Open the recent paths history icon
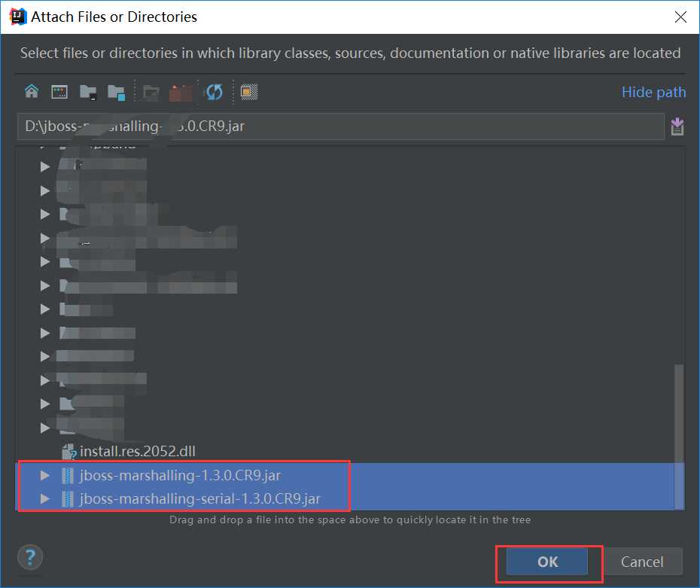 point(677,126)
